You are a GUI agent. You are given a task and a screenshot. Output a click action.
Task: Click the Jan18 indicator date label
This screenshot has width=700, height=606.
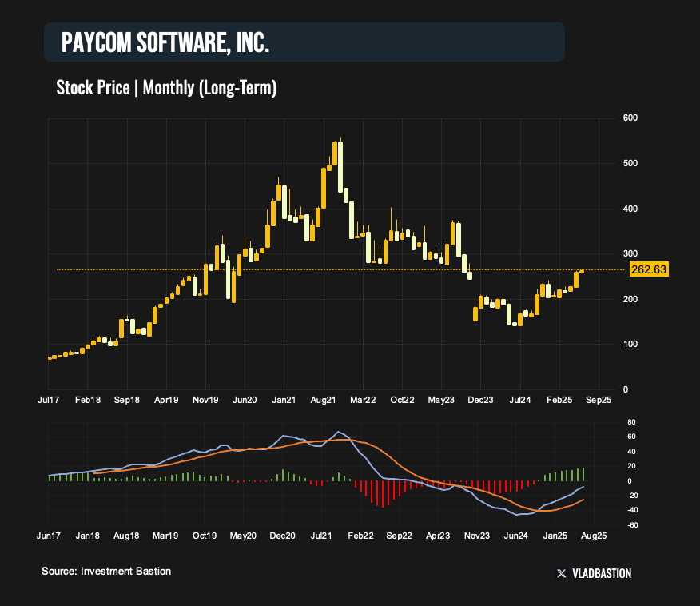[x=88, y=536]
